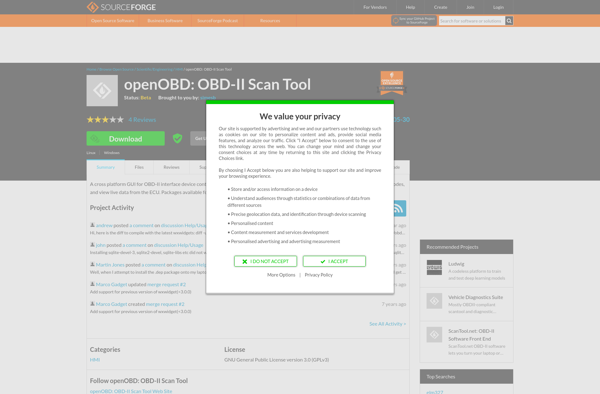Click Login in the header
The width and height of the screenshot is (600, 394).
click(498, 7)
